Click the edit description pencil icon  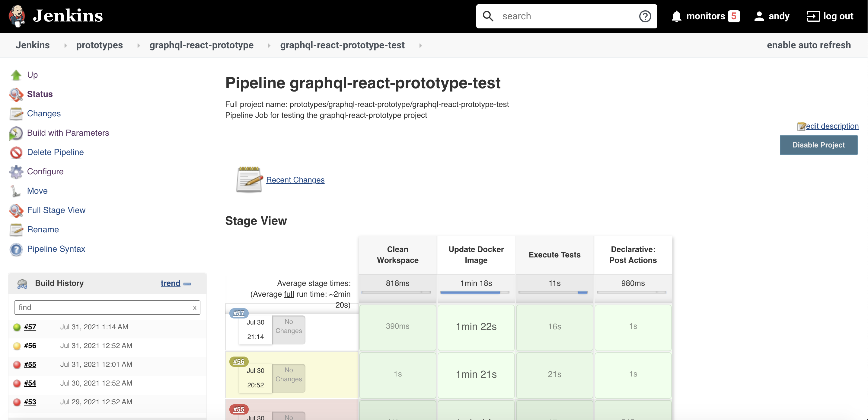pyautogui.click(x=801, y=126)
